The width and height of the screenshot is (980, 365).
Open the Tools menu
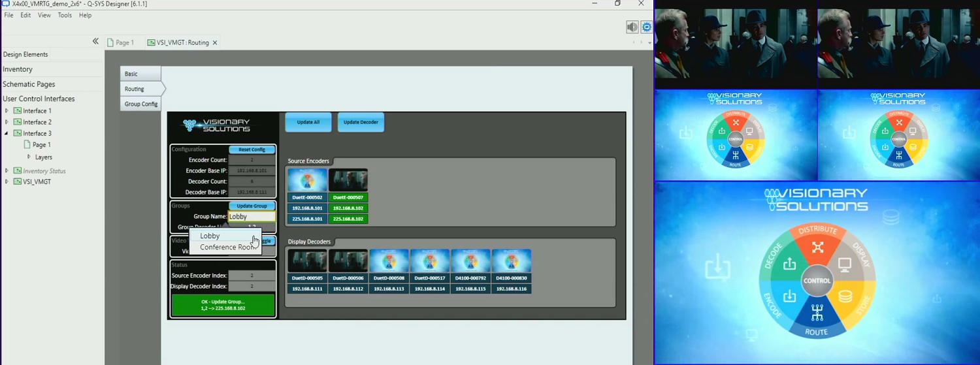tap(65, 15)
